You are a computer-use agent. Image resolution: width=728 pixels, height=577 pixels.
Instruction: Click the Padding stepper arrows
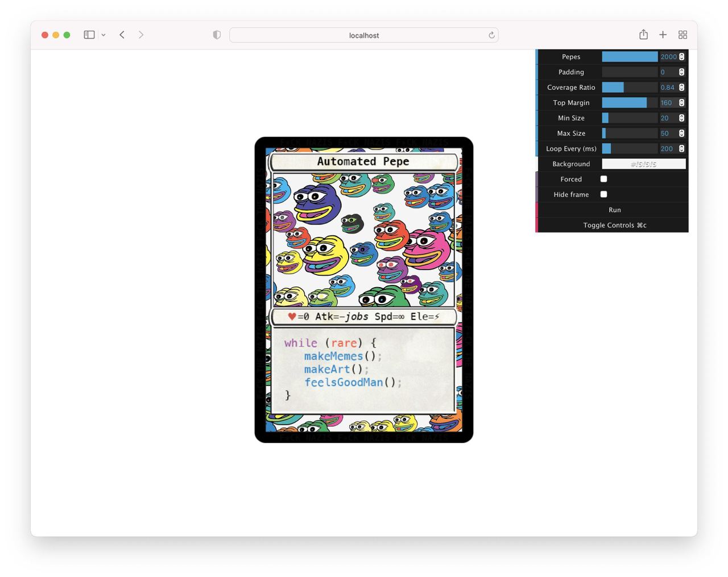pos(681,72)
